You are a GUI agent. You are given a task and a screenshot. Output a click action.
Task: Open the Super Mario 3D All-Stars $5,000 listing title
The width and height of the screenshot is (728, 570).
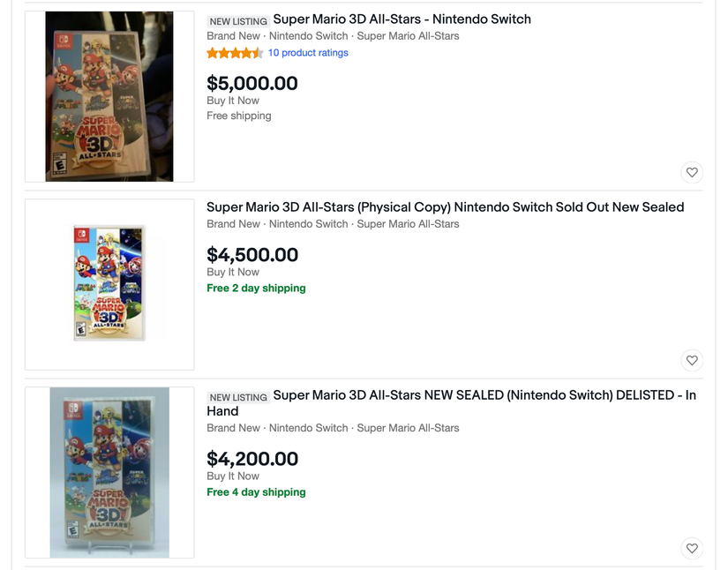[402, 19]
